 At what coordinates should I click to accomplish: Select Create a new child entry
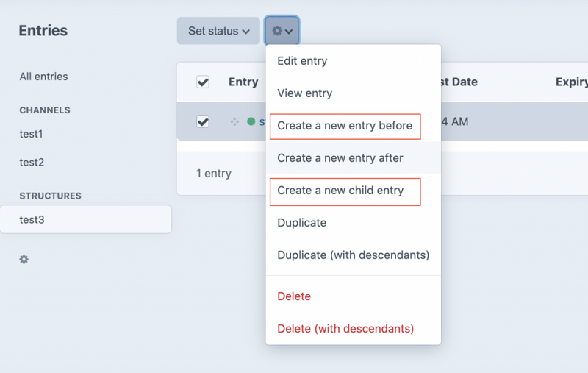[x=340, y=191]
